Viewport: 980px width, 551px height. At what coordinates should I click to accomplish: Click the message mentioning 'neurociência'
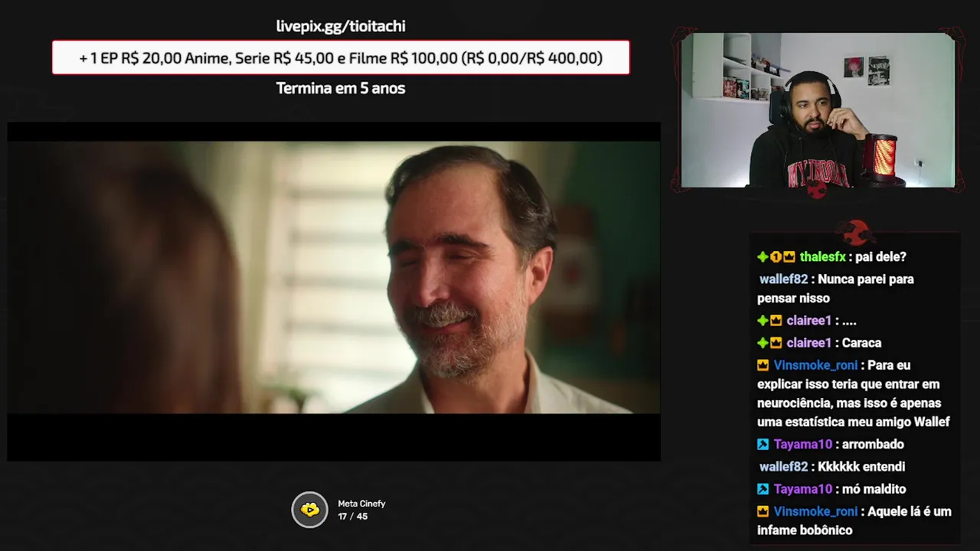(x=854, y=393)
